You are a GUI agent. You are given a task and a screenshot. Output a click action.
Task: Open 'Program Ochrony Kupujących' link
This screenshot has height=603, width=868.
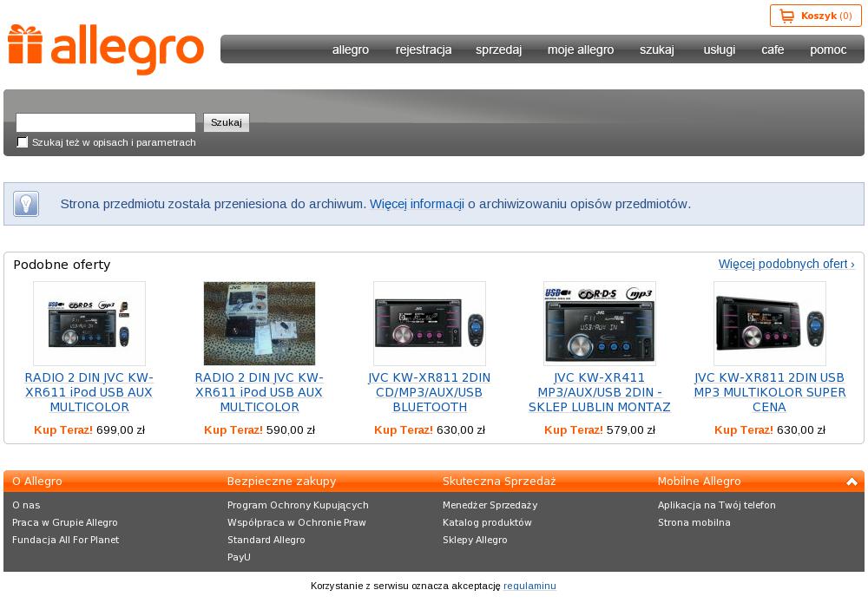pos(298,505)
